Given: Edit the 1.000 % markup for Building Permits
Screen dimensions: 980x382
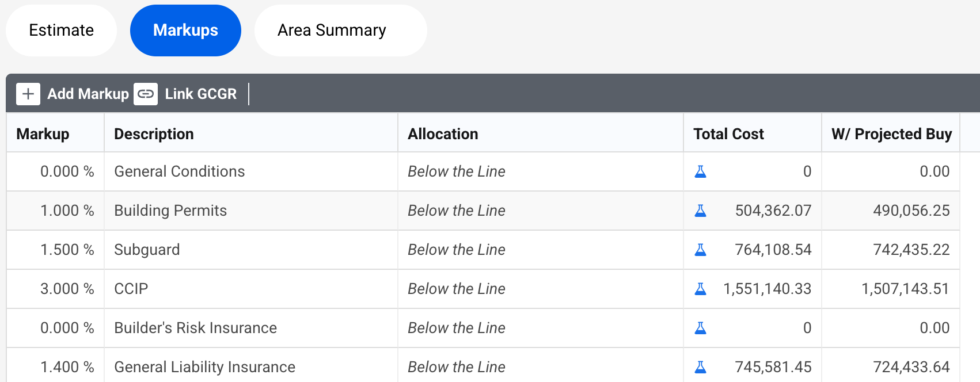Looking at the screenshot, I should tap(67, 211).
